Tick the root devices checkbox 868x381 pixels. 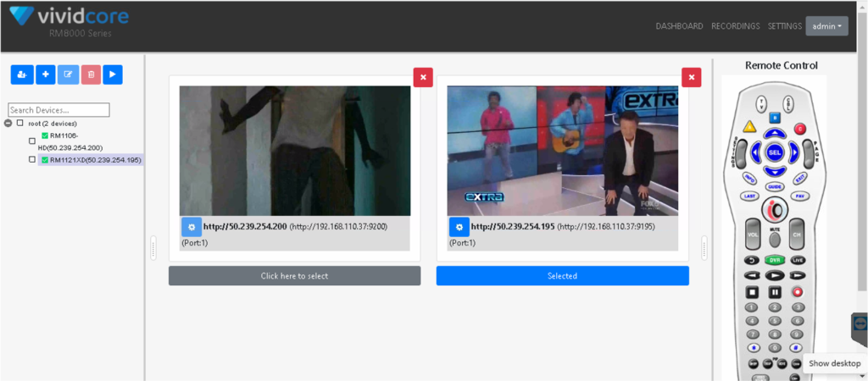[x=20, y=123]
